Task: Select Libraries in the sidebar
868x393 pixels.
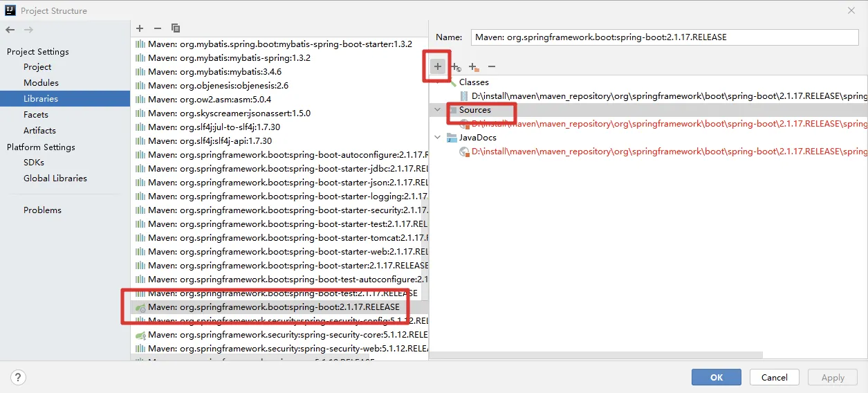Action: click(x=65, y=99)
